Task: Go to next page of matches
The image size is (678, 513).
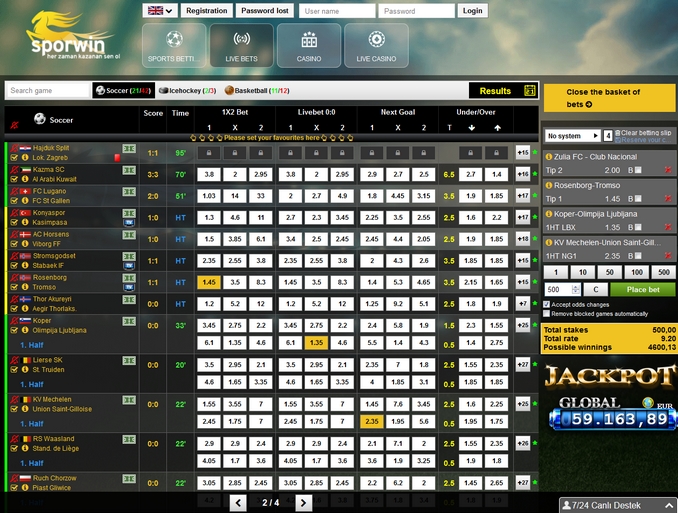Action: click(304, 503)
